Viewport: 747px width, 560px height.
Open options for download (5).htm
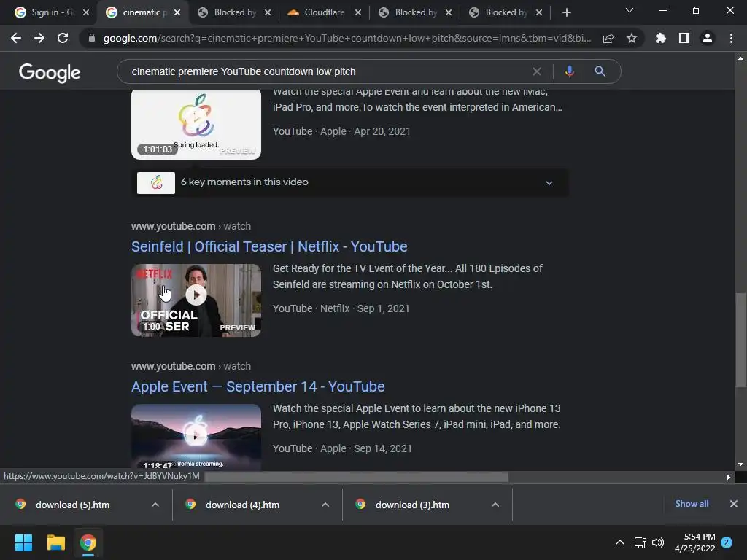pos(155,505)
